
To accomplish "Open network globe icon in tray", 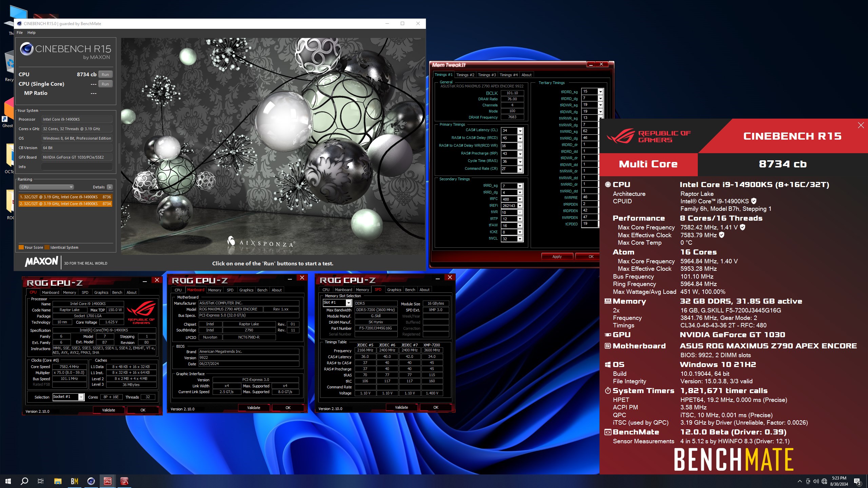I will tap(824, 481).
